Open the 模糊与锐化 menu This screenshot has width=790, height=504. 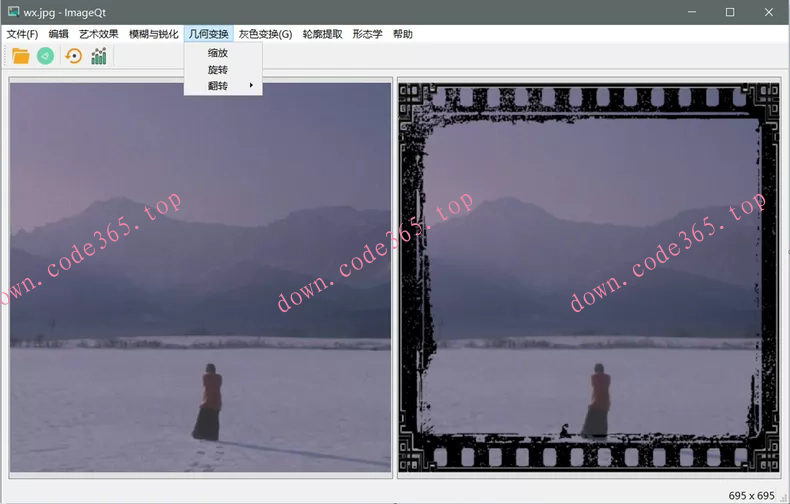(154, 34)
